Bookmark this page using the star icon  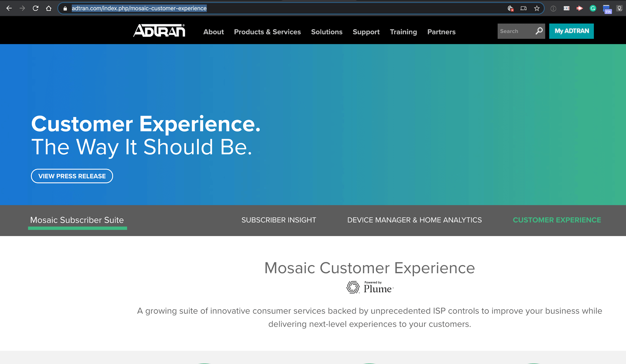tap(536, 8)
